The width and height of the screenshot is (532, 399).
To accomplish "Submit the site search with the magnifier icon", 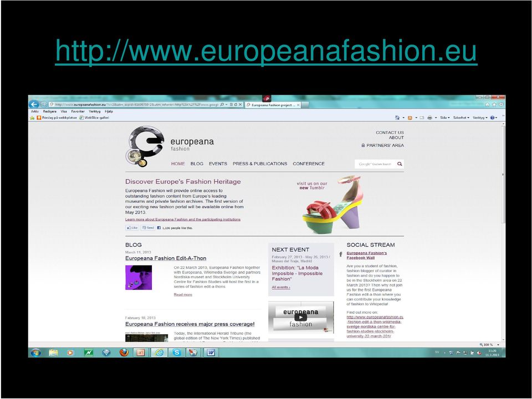I will (x=400, y=164).
